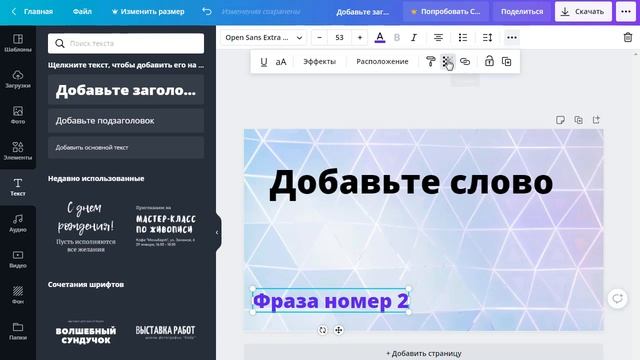The image size is (640, 360).
Task: Change text alignment
Action: click(438, 38)
